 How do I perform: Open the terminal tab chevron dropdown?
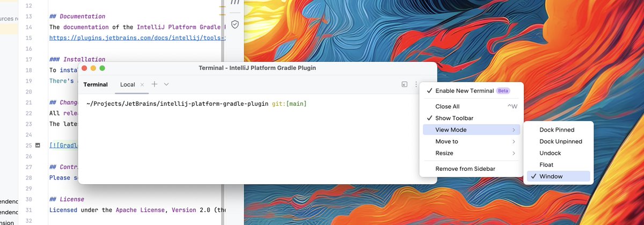point(166,84)
